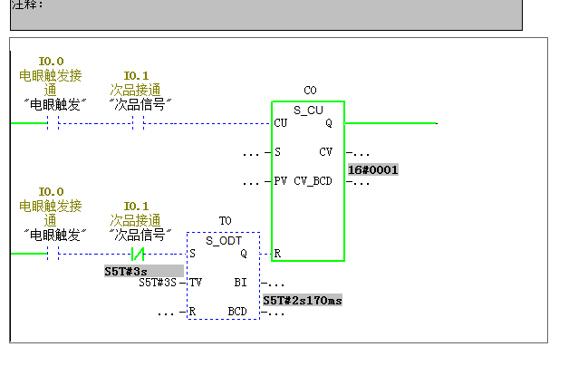Click the C0 counter address label

pyautogui.click(x=310, y=91)
